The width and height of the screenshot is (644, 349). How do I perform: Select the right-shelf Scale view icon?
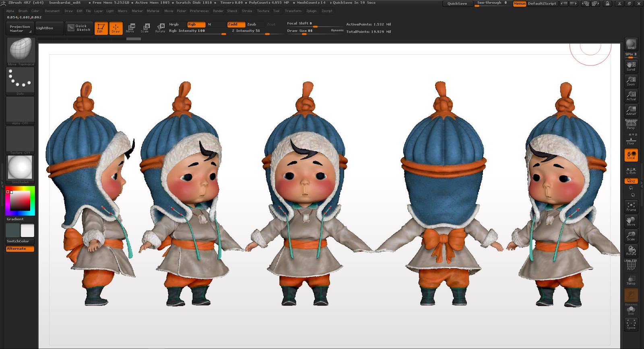[631, 236]
